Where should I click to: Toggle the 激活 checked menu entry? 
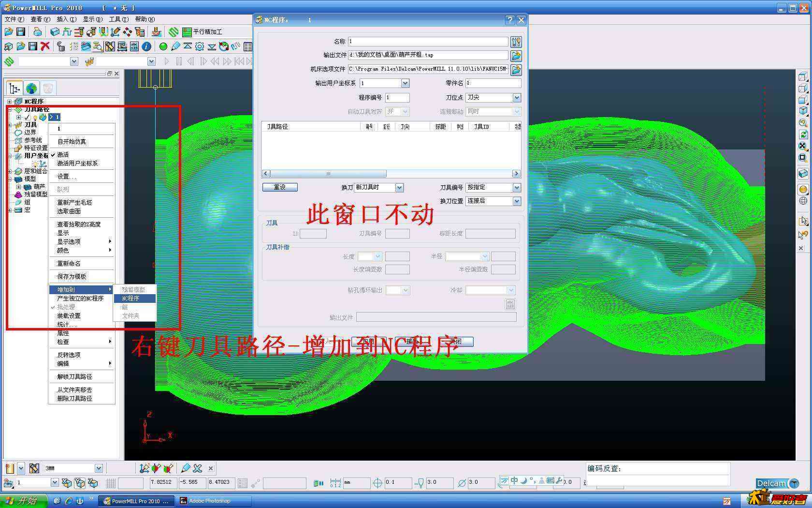[62, 154]
